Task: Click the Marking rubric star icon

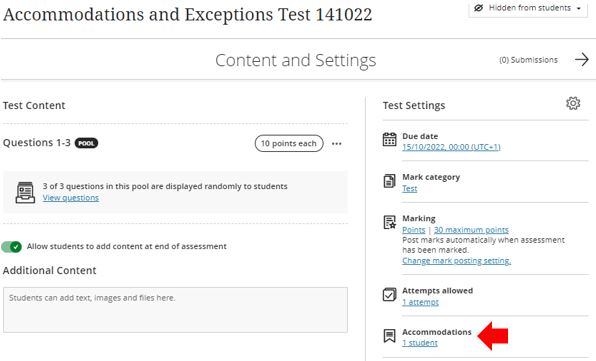Action: pyautogui.click(x=389, y=222)
